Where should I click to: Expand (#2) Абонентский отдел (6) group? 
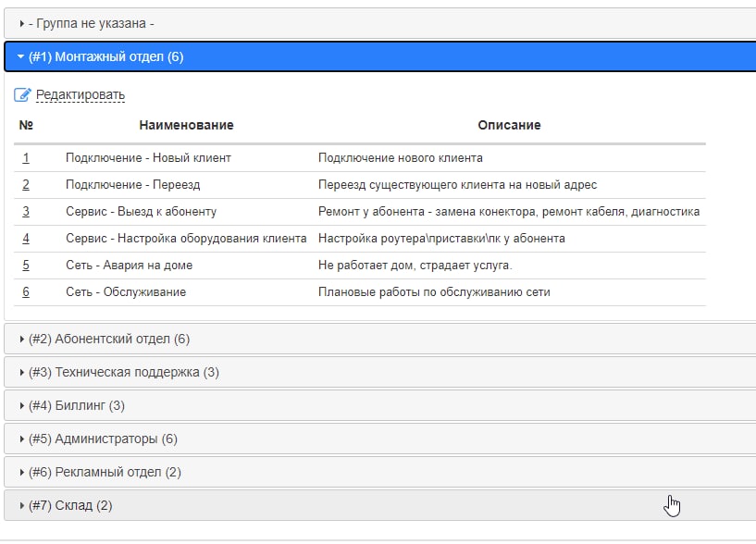[x=380, y=339]
